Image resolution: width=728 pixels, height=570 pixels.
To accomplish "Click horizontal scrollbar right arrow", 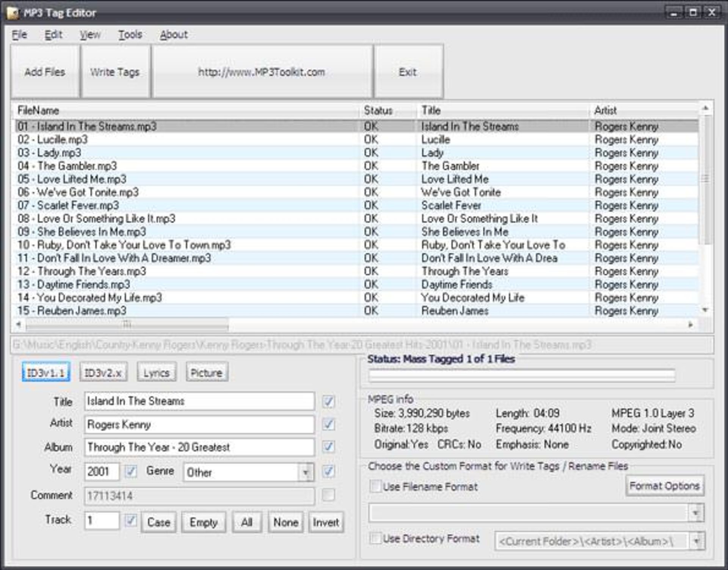I will click(x=690, y=324).
